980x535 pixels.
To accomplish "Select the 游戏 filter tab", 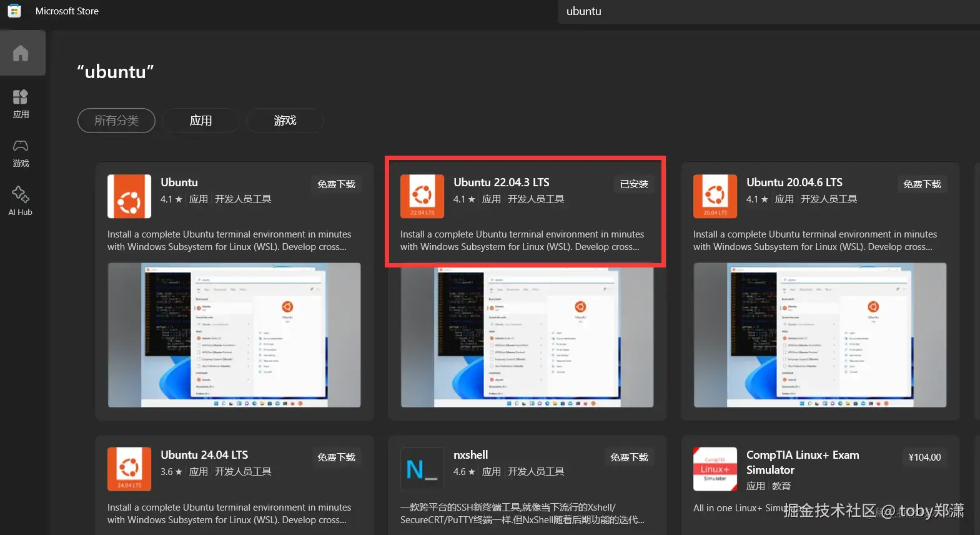I will [x=285, y=121].
